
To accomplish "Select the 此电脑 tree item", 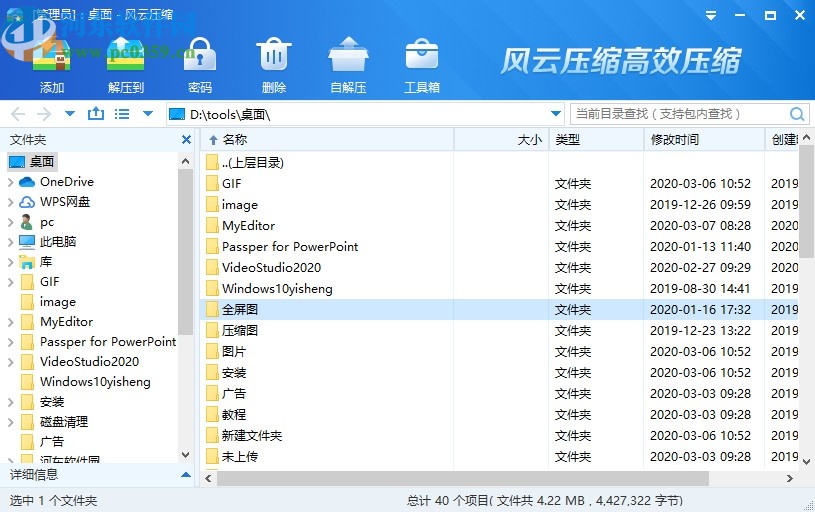I will point(58,242).
